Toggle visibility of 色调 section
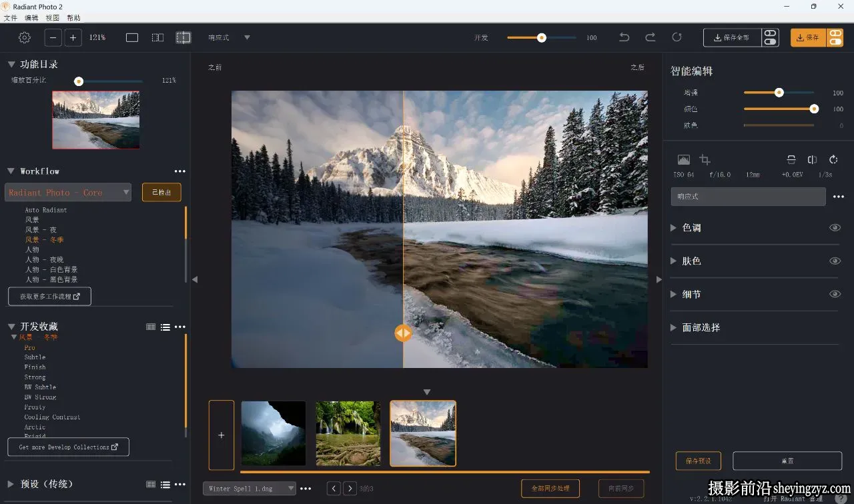The width and height of the screenshot is (854, 504). coord(835,227)
